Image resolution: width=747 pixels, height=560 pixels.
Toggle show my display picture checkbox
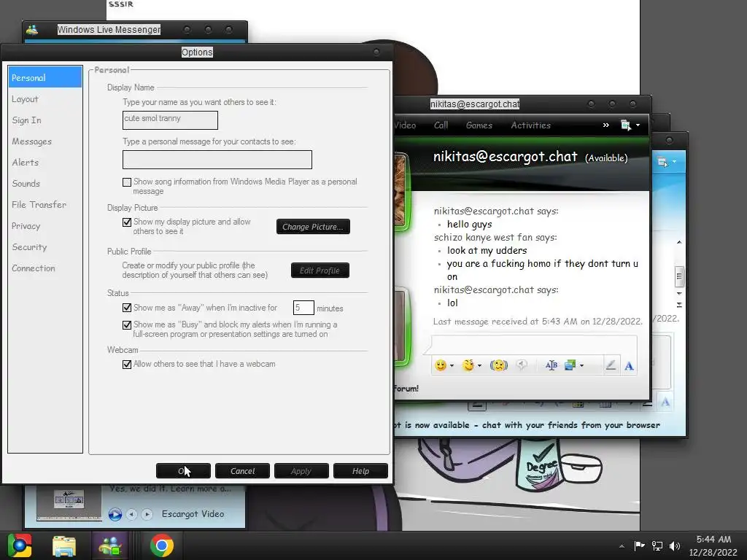[x=127, y=222]
